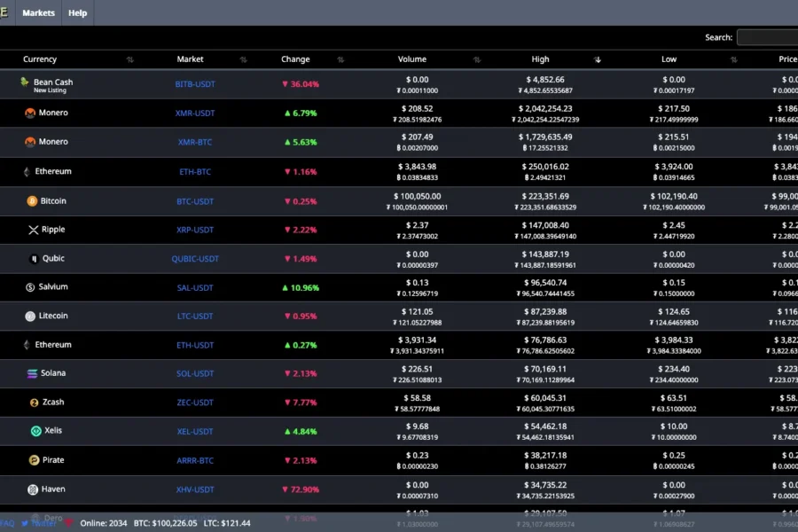The width and height of the screenshot is (798, 532).
Task: Click the Salvium coin icon
Action: pyautogui.click(x=30, y=287)
